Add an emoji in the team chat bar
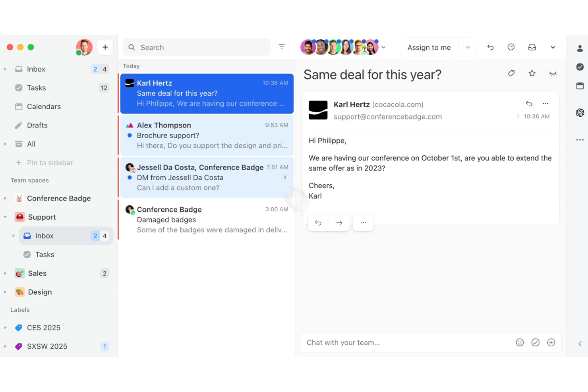Screen dimensions: 588x392 point(520,342)
